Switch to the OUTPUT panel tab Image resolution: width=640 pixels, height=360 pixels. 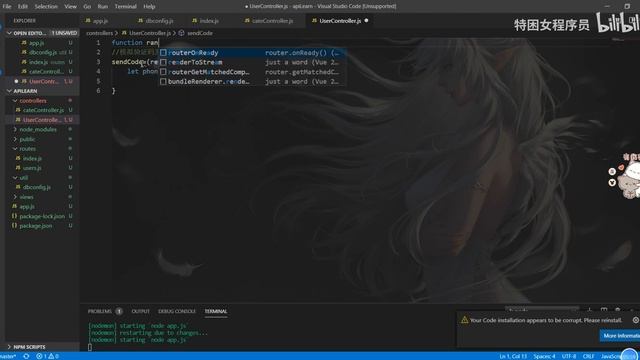(140, 311)
